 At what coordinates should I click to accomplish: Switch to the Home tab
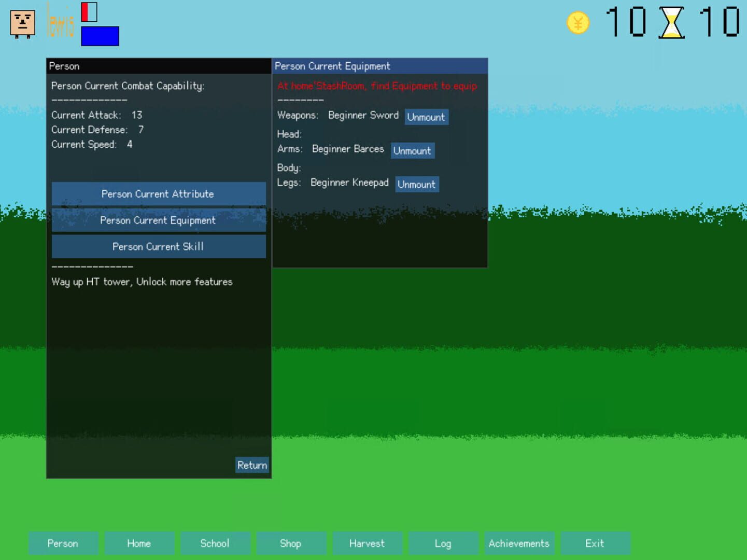pyautogui.click(x=139, y=543)
